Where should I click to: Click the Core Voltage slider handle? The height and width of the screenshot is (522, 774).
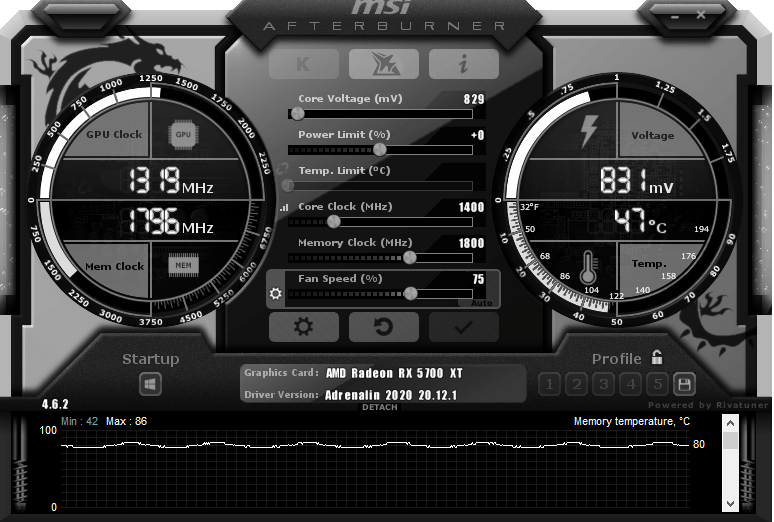[x=297, y=114]
